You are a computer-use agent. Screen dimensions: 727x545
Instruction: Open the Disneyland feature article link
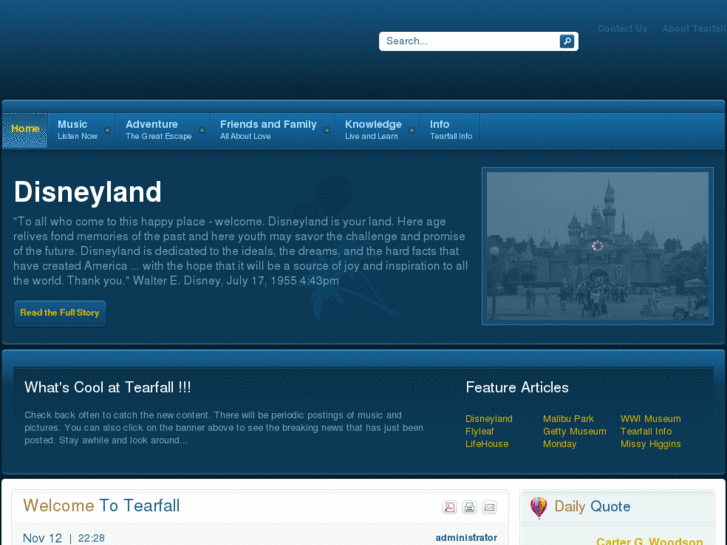point(489,419)
